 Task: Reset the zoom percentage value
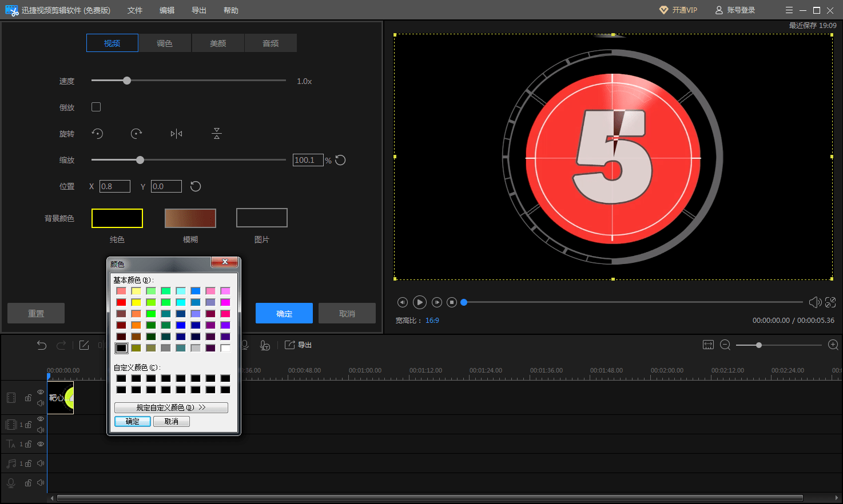click(x=340, y=161)
